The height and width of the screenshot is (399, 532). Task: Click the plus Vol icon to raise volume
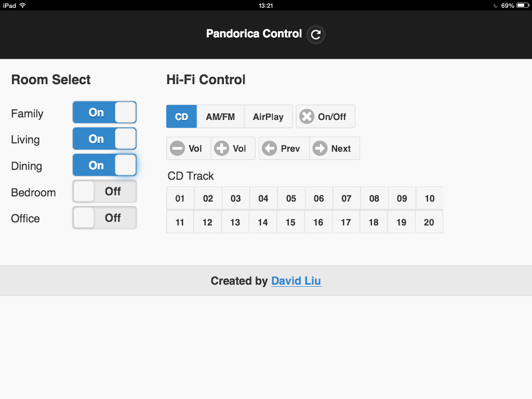[x=221, y=148]
